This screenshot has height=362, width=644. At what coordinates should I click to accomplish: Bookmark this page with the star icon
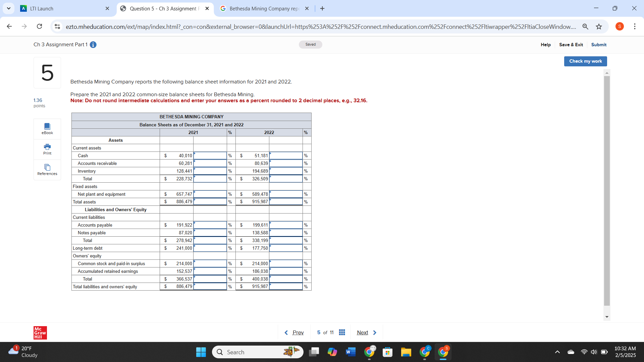click(x=599, y=26)
